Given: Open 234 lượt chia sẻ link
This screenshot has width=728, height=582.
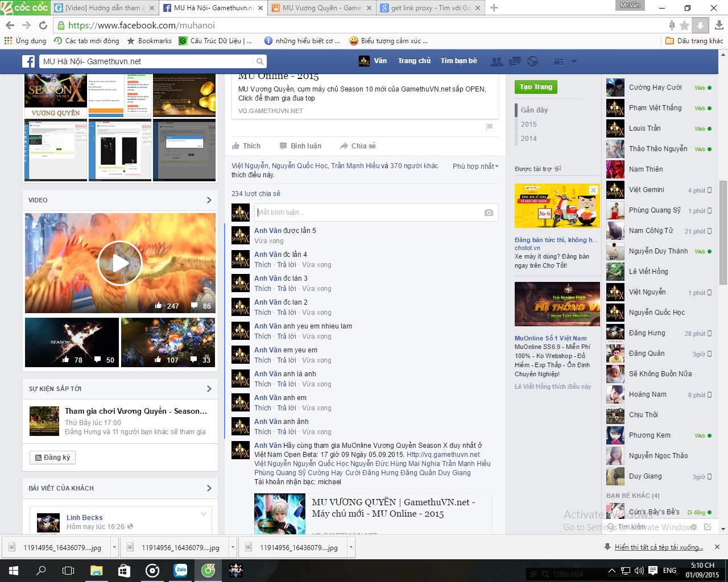Looking at the screenshot, I should (x=256, y=194).
